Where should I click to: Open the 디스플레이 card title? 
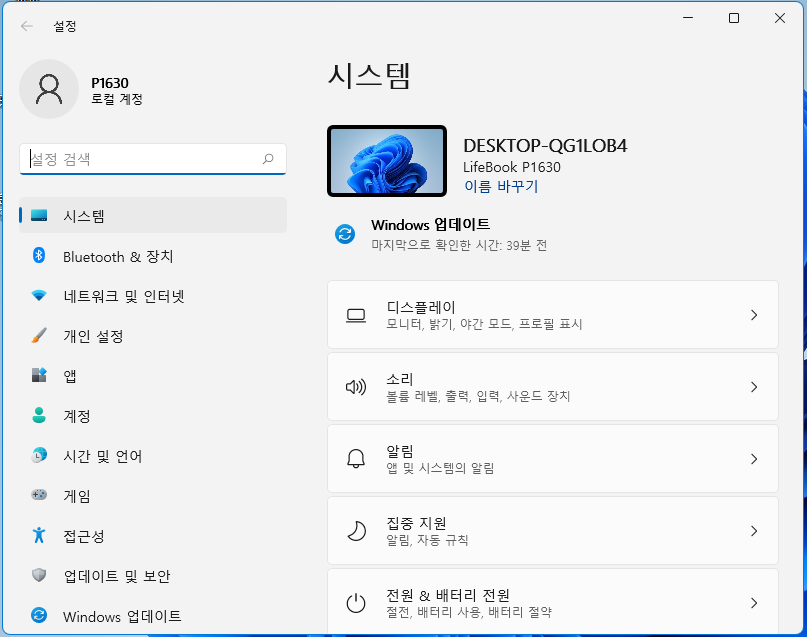[420, 307]
